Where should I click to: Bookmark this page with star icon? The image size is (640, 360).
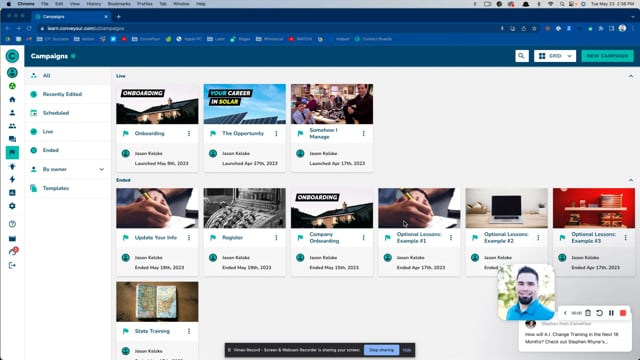click(534, 29)
